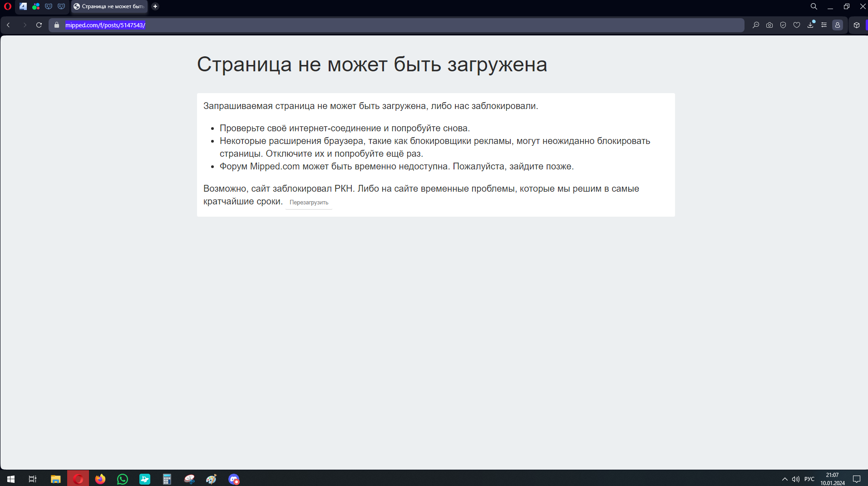The width and height of the screenshot is (868, 486).
Task: Go forward to the next page
Action: [25, 25]
